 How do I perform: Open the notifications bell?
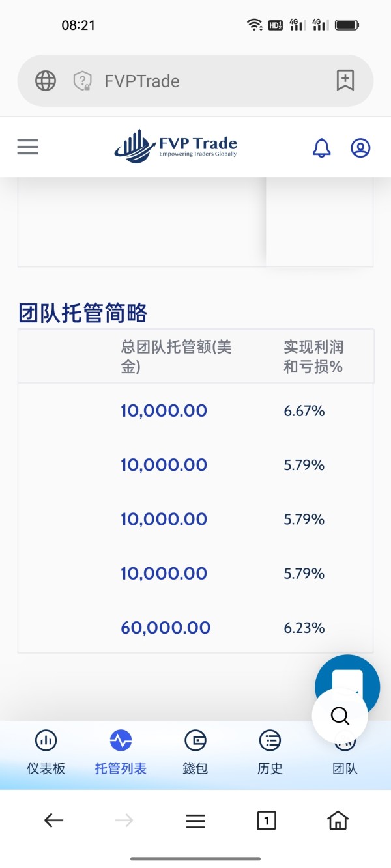click(x=321, y=148)
